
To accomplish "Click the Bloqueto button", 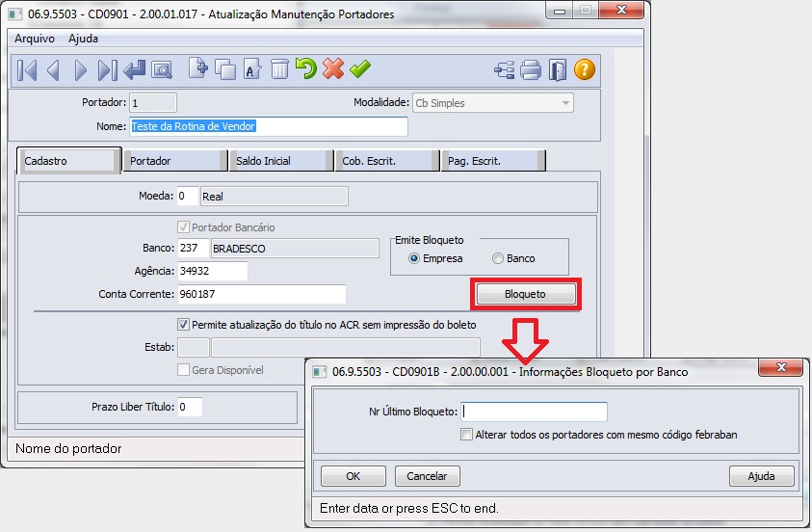I will pos(526,294).
